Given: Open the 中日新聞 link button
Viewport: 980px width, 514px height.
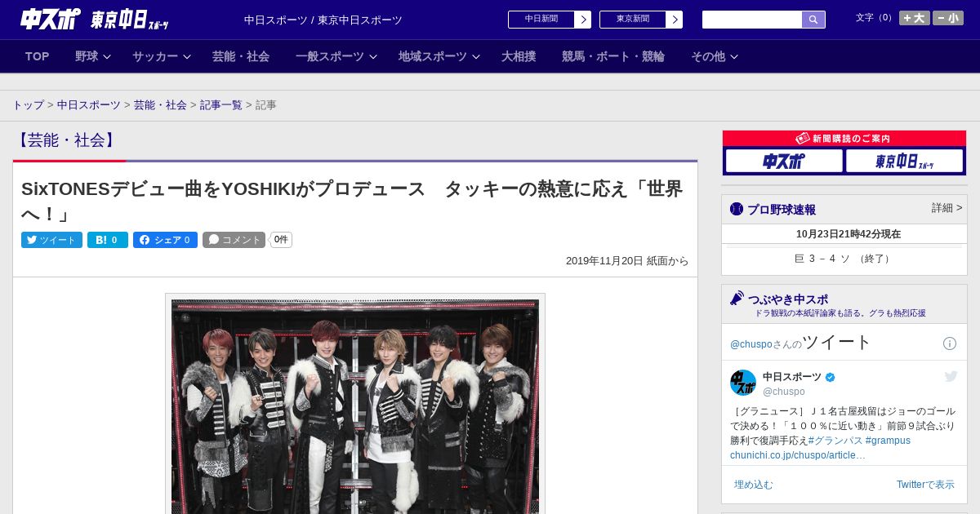Looking at the screenshot, I should (550, 20).
